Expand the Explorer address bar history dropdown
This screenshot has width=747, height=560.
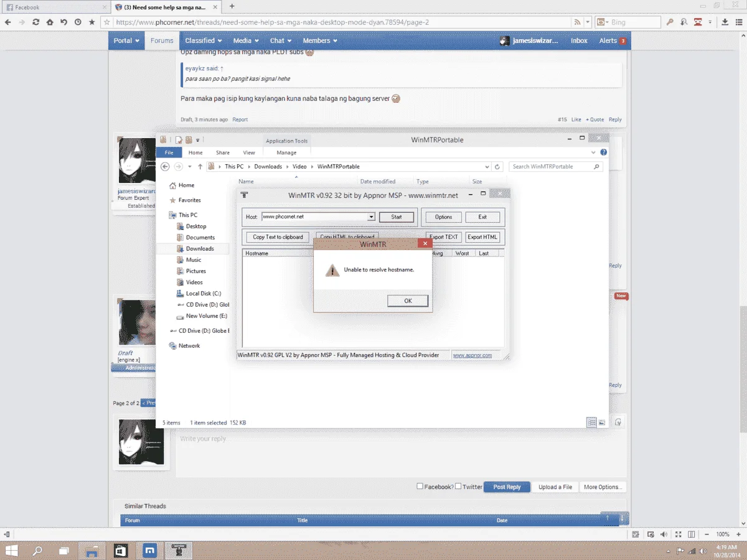click(487, 167)
